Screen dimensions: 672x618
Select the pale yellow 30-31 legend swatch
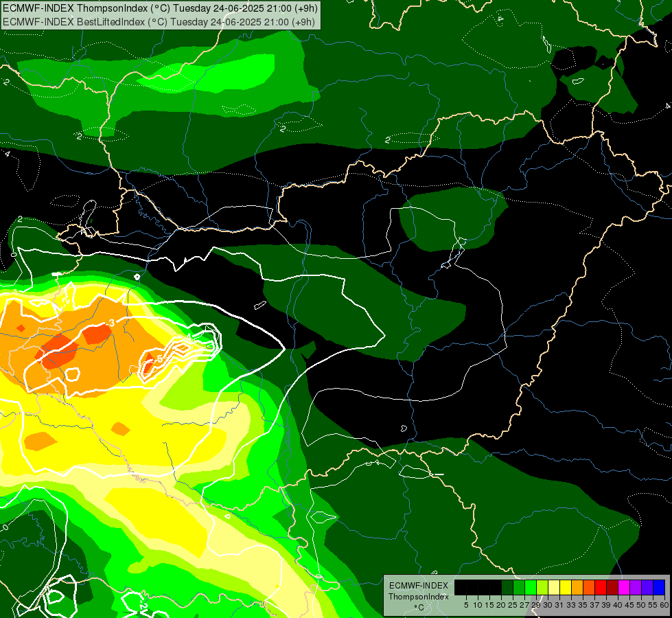click(554, 587)
